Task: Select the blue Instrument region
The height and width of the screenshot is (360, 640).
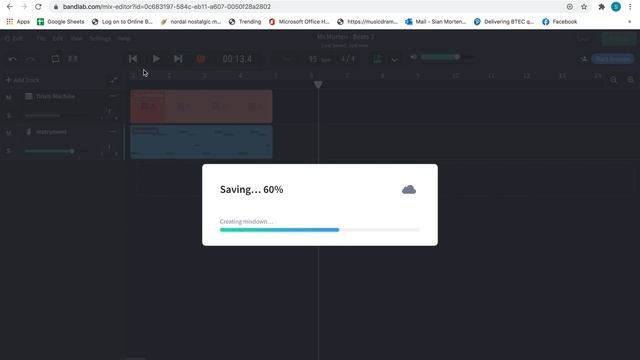Action: click(201, 142)
